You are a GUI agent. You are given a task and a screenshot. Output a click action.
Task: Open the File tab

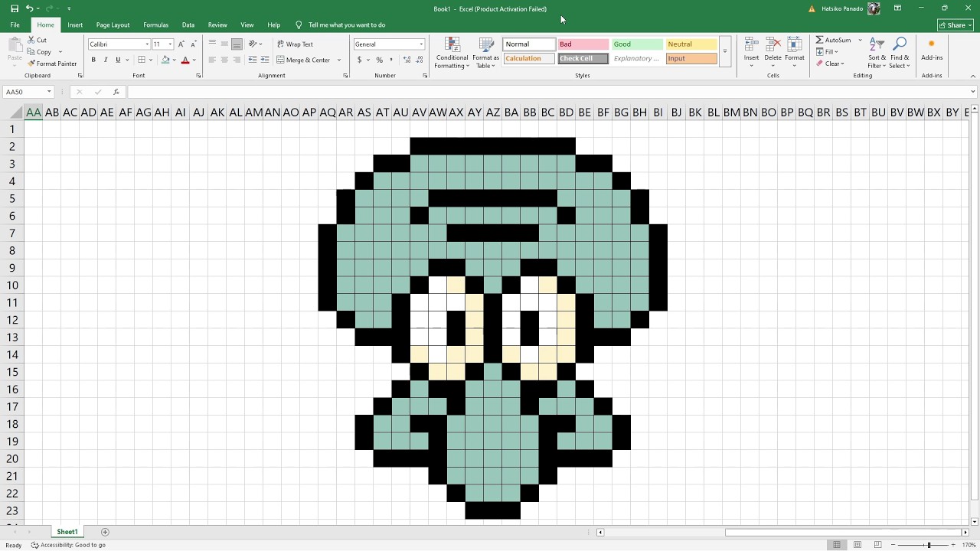click(15, 24)
